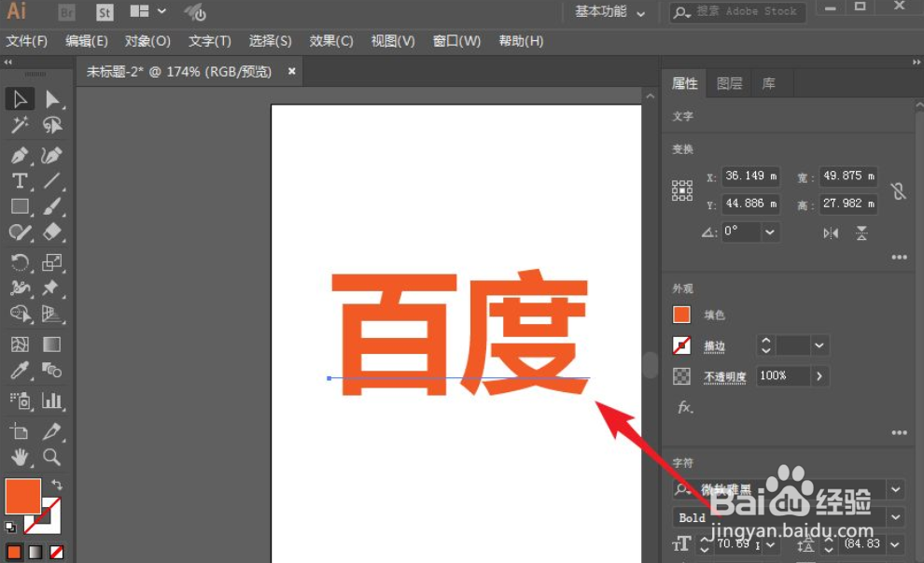Select the Puppet Warp pin tool
This screenshot has height=563, width=924.
click(x=52, y=288)
